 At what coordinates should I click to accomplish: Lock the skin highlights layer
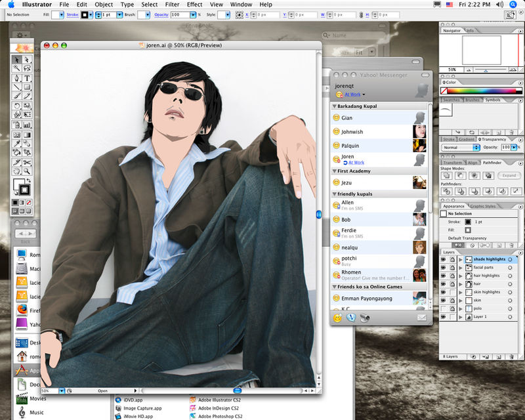coord(452,292)
